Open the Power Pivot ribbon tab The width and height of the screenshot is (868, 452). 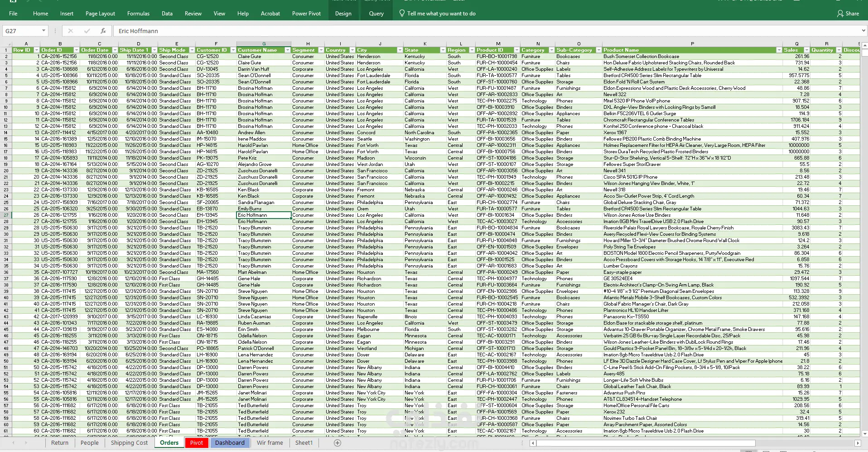[306, 14]
